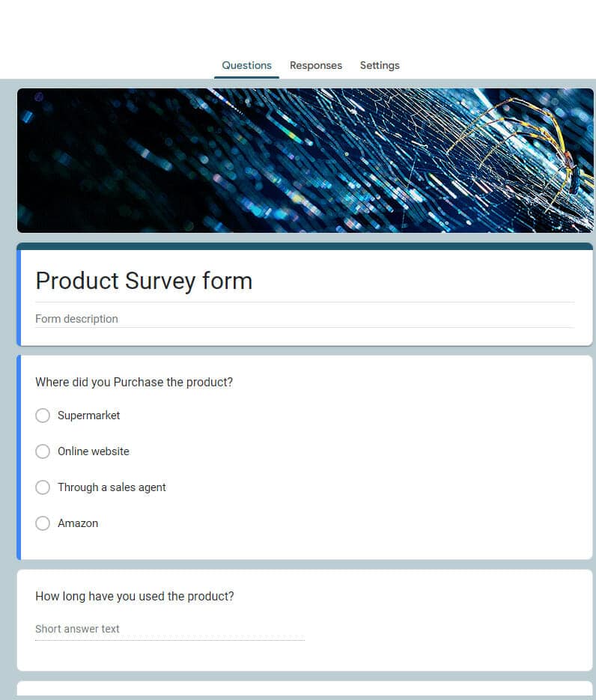
Task: Select the Amazon radio option circle
Action: (x=43, y=523)
